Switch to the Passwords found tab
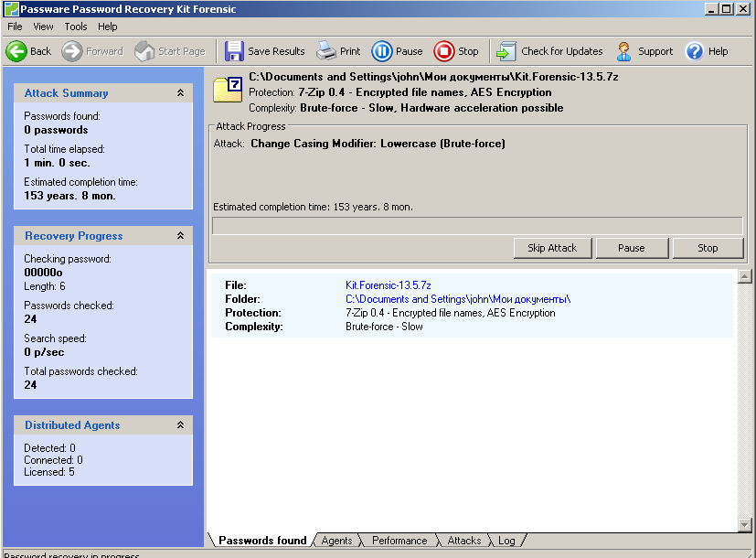 (x=262, y=540)
